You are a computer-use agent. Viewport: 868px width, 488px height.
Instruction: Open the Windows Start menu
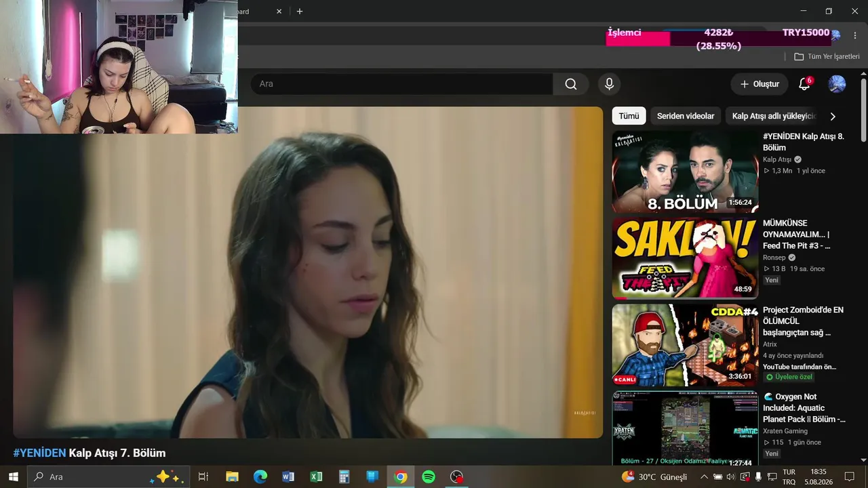13,476
